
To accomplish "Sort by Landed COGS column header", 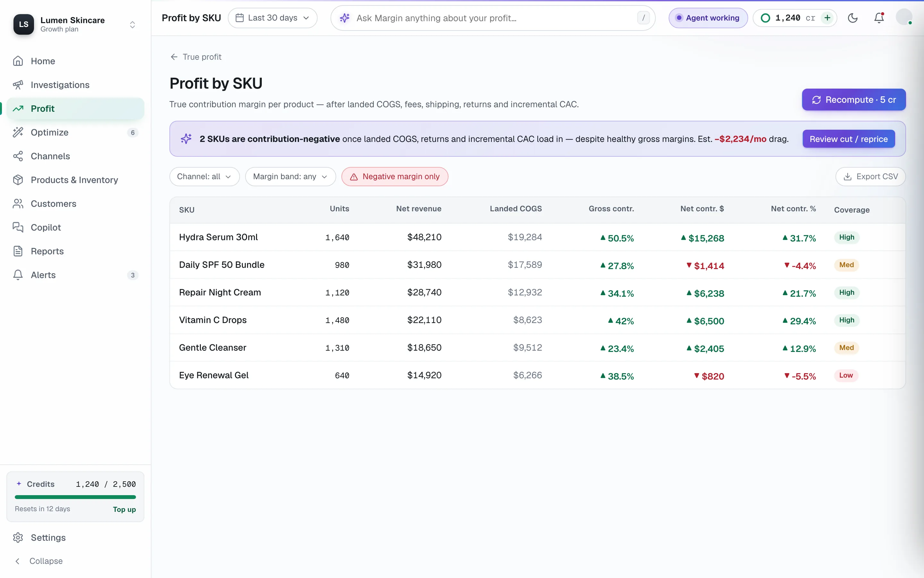I will [x=516, y=209].
